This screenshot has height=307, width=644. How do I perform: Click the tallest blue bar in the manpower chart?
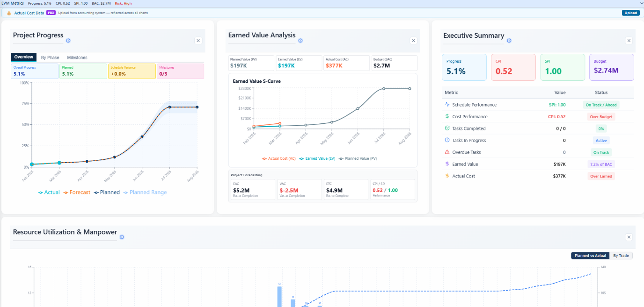pyautogui.click(x=279, y=296)
